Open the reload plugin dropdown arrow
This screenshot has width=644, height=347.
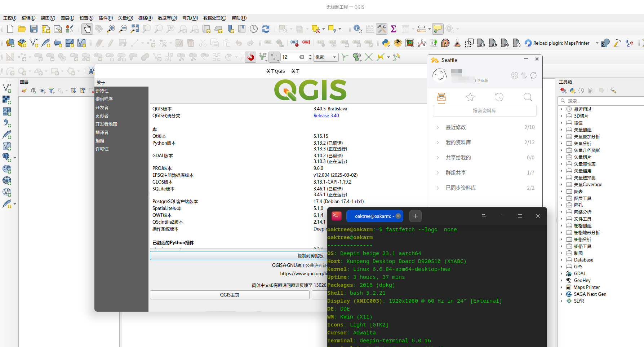597,43
